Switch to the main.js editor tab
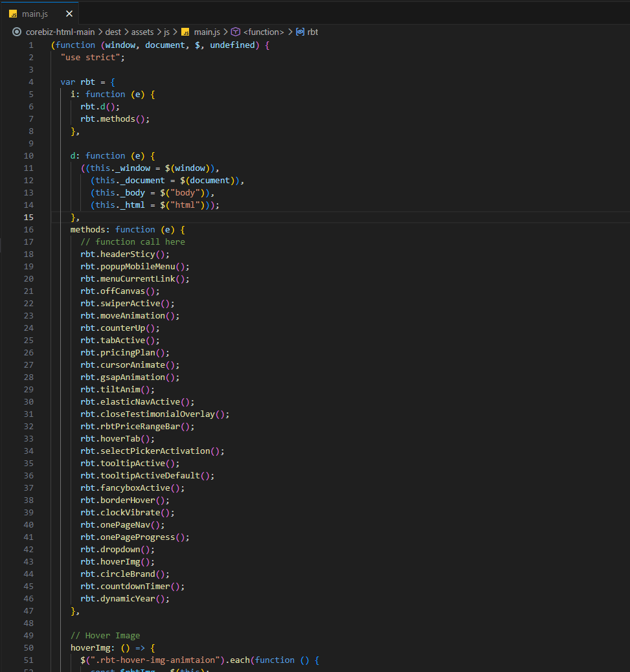630x672 pixels. coord(39,14)
